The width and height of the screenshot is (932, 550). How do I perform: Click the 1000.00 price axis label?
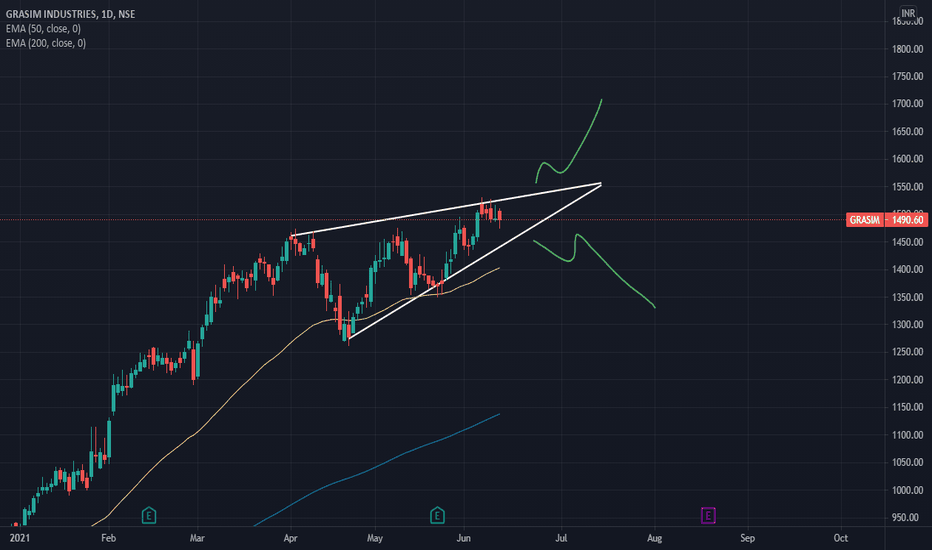(x=908, y=490)
